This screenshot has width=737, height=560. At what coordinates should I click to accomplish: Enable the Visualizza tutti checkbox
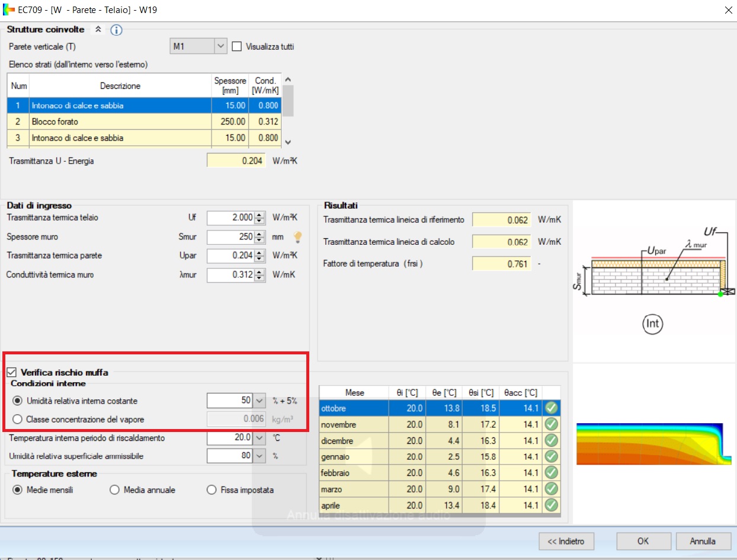coord(237,47)
